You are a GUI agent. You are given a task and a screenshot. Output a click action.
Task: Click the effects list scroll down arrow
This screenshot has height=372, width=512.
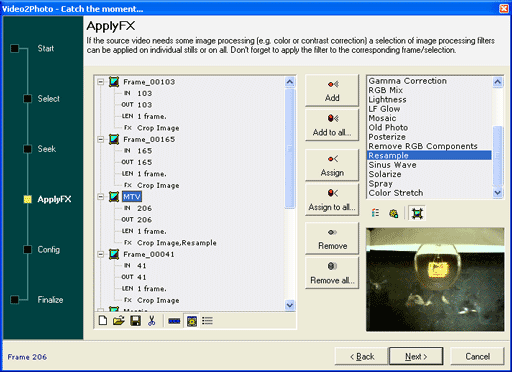pos(497,192)
